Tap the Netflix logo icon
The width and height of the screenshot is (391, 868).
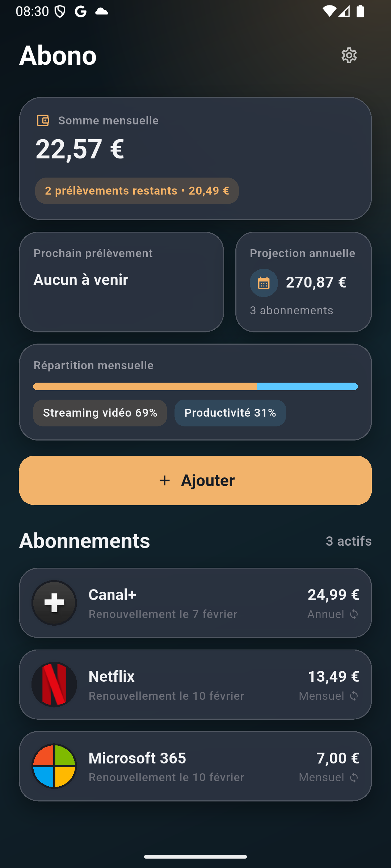54,685
